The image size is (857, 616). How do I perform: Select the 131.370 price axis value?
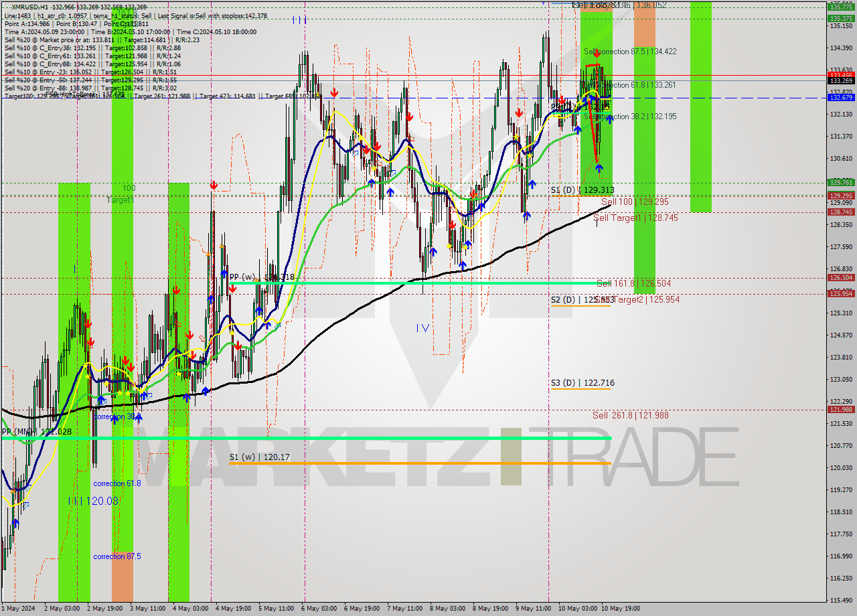(x=841, y=136)
